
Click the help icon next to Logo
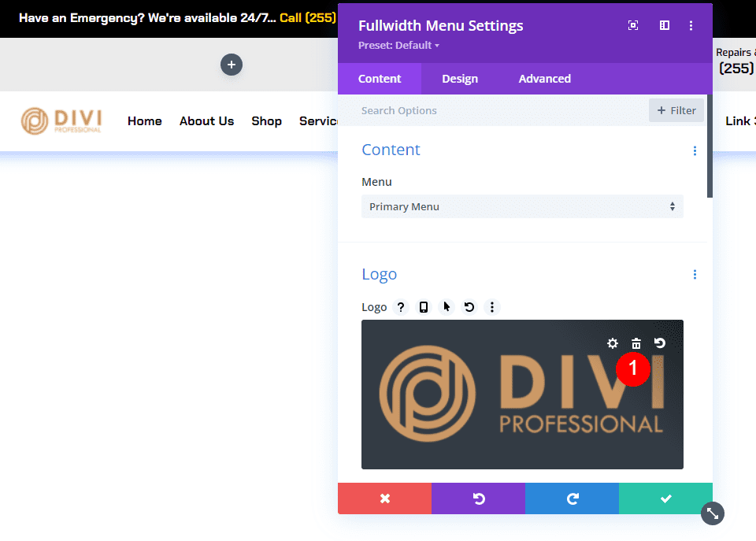click(401, 307)
